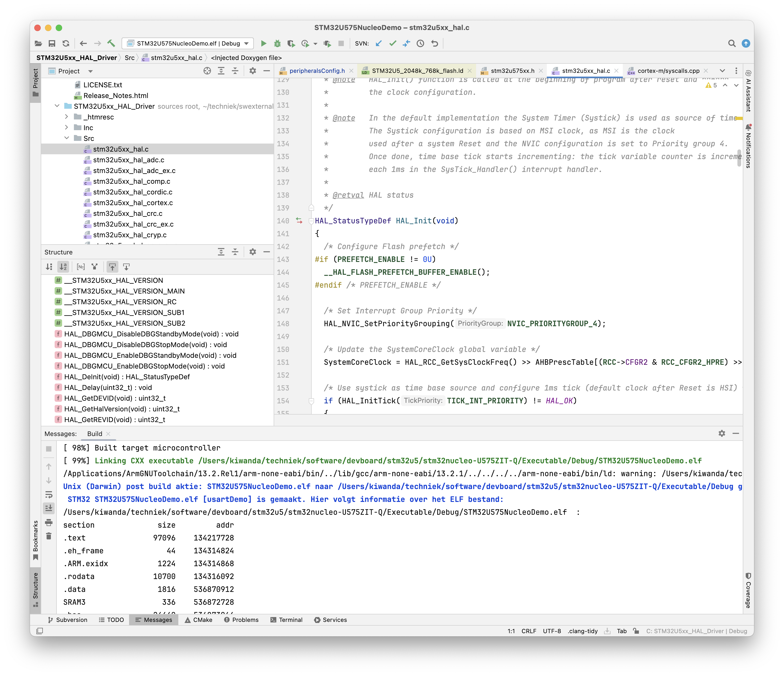This screenshot has width=784, height=676.
Task: Click SVN Update Project arrow icon
Action: tap(379, 44)
